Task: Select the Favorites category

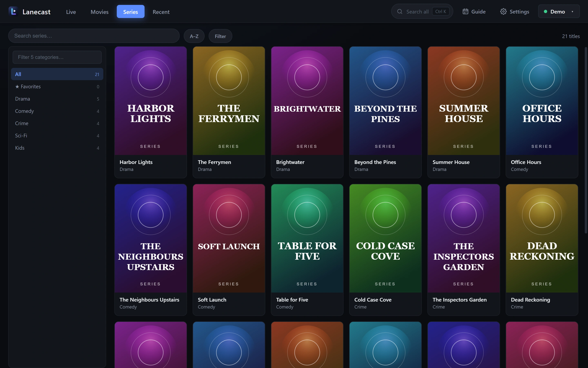Action: pyautogui.click(x=57, y=86)
